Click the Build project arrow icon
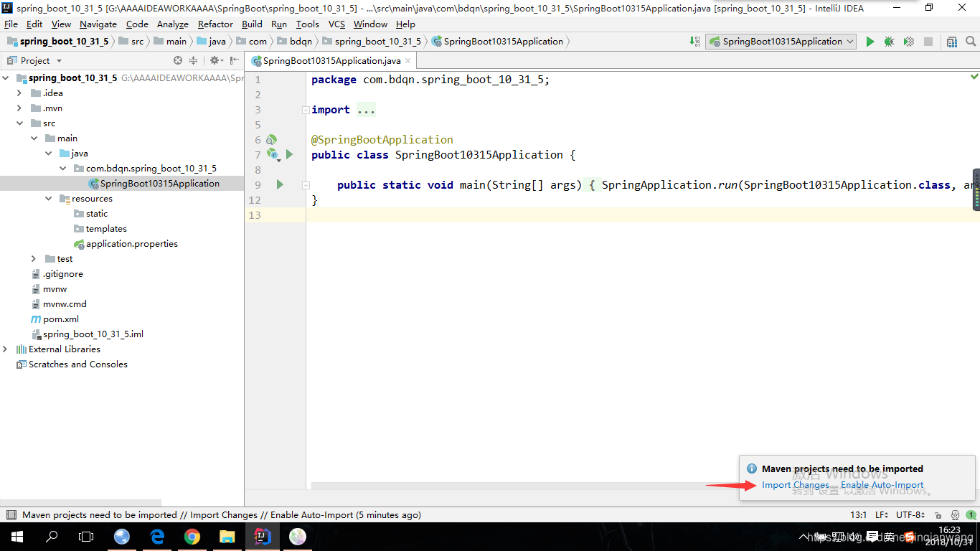 click(x=694, y=42)
